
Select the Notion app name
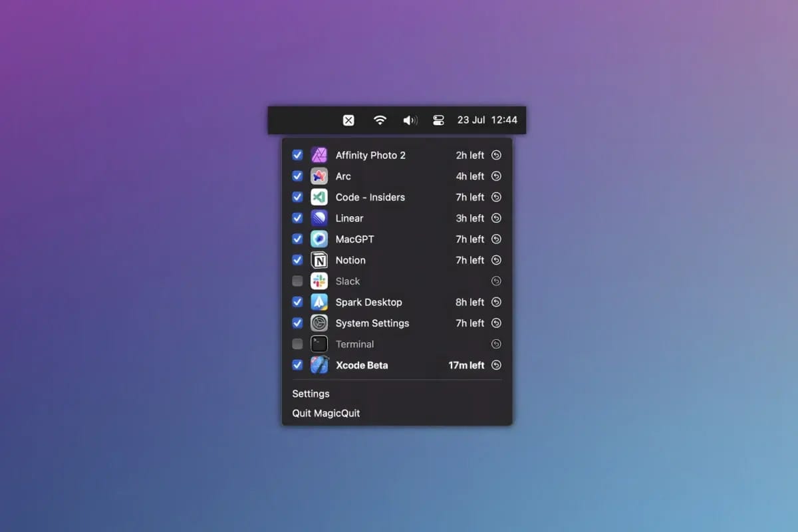click(350, 260)
